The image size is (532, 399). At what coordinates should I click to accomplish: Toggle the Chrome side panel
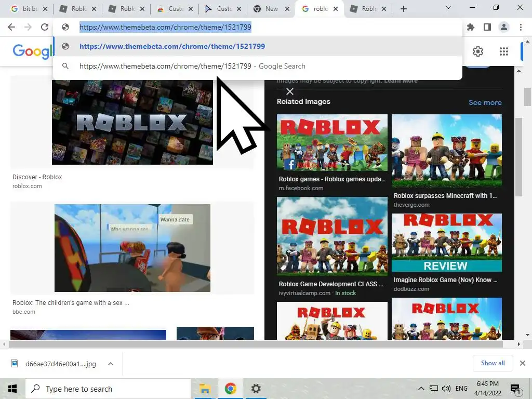pyautogui.click(x=487, y=27)
